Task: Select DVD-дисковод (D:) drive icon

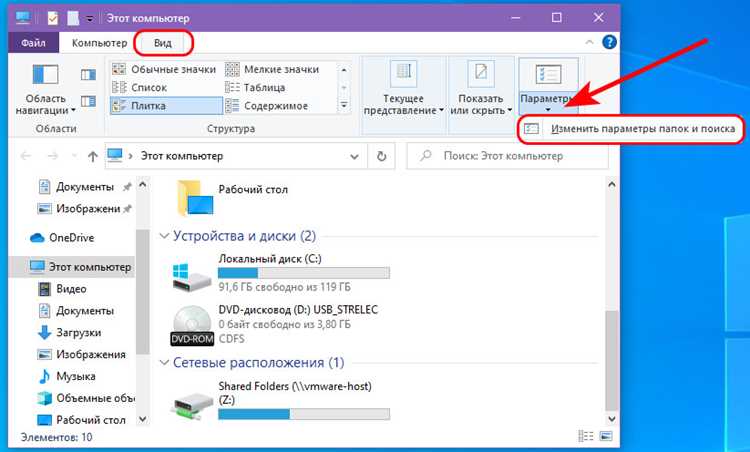Action: pos(192,326)
